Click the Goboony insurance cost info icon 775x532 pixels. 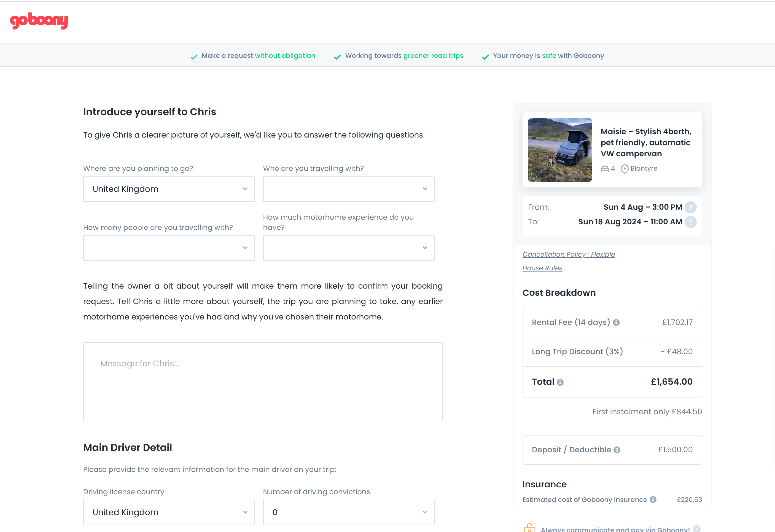pyautogui.click(x=653, y=500)
